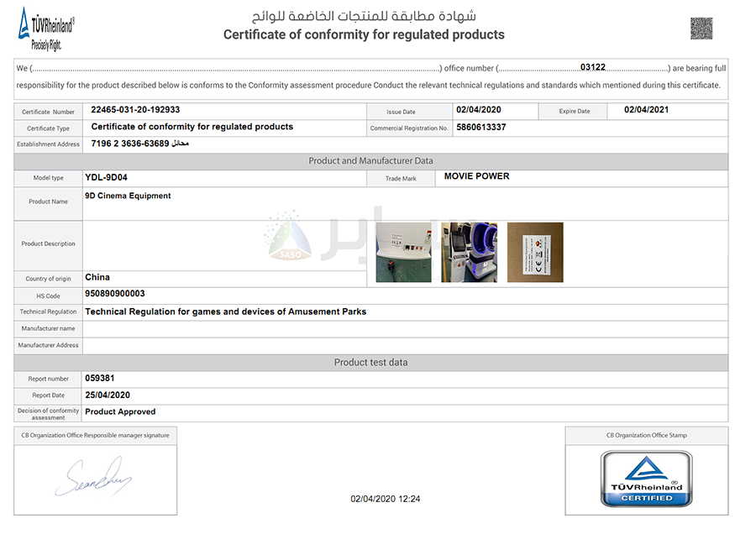Click the QR code in top-right corner
Screen dimensions: 756x534
(x=701, y=29)
